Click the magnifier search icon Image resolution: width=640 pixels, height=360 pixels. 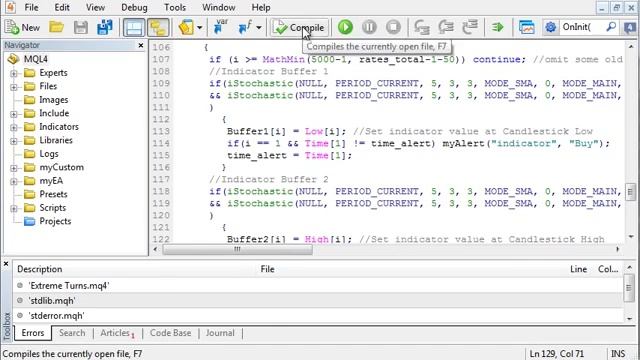click(x=611, y=27)
